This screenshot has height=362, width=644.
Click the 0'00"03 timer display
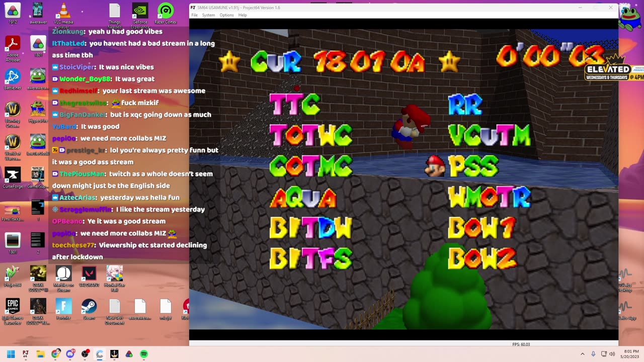550,56
